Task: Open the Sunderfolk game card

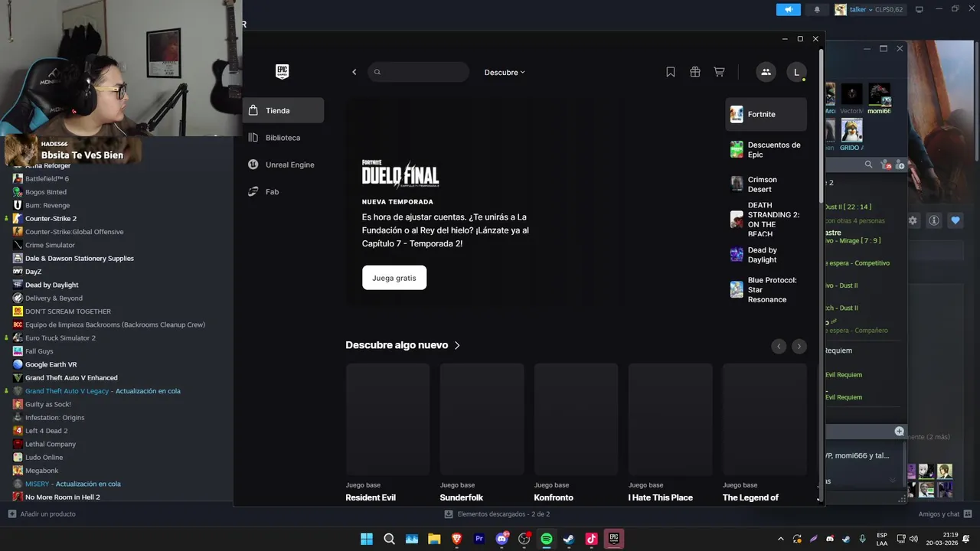Action: pyautogui.click(x=482, y=433)
